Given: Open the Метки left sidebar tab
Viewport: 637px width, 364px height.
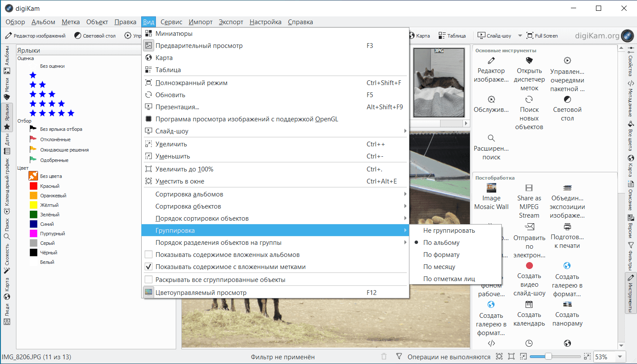Looking at the screenshot, I should pyautogui.click(x=7, y=89).
